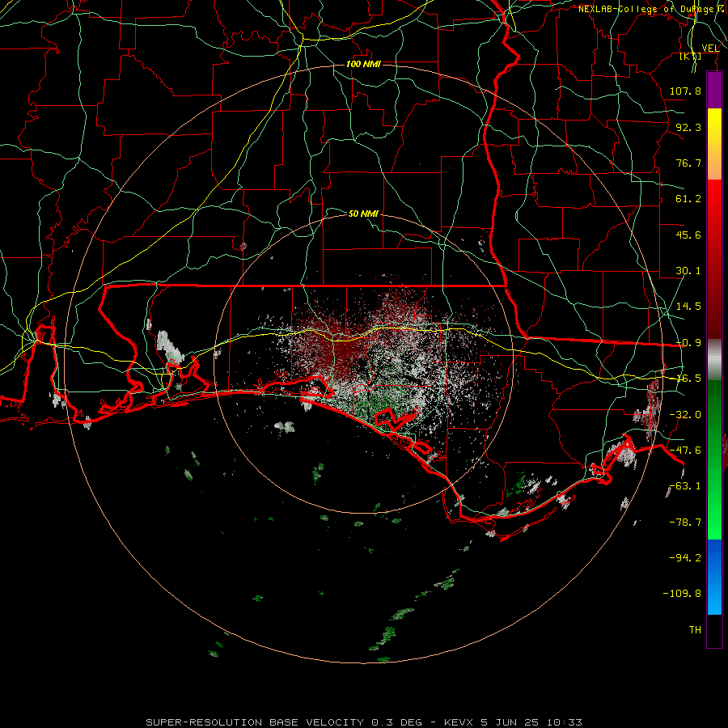This screenshot has height=728, width=728.
Task: Click the 92.3 legend value
Action: pos(688,127)
